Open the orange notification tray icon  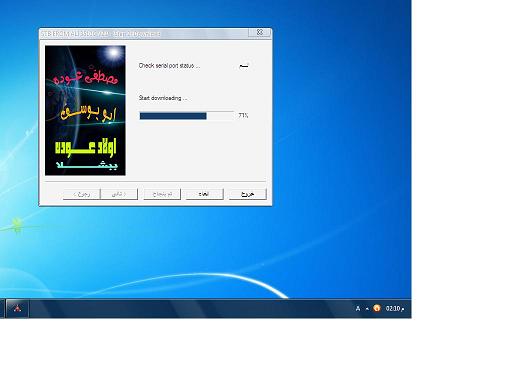click(x=377, y=308)
